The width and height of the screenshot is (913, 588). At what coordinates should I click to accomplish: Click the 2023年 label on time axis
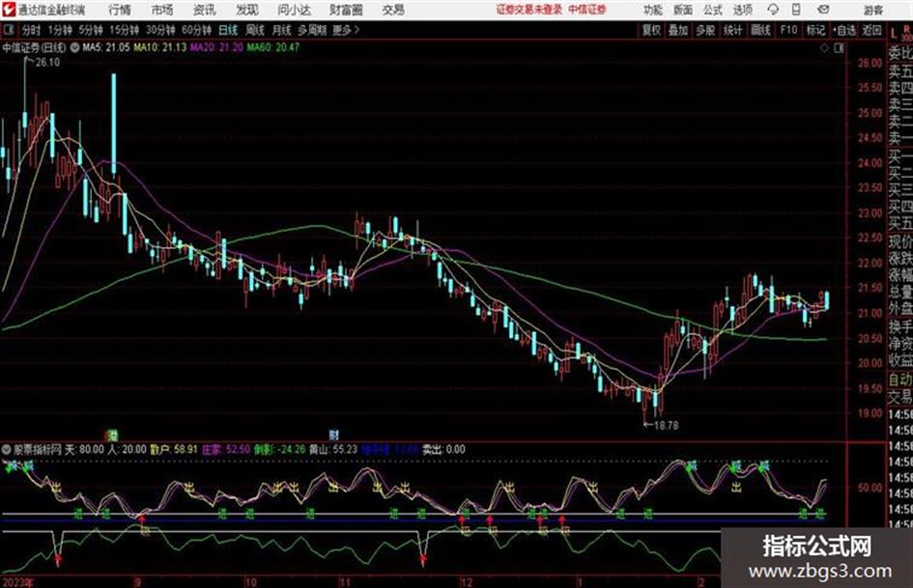(19, 582)
